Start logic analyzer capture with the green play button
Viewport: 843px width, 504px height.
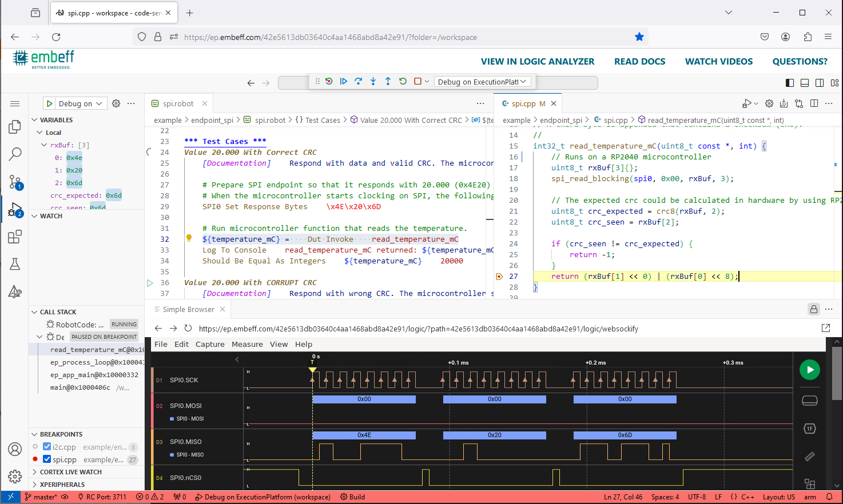coord(809,370)
